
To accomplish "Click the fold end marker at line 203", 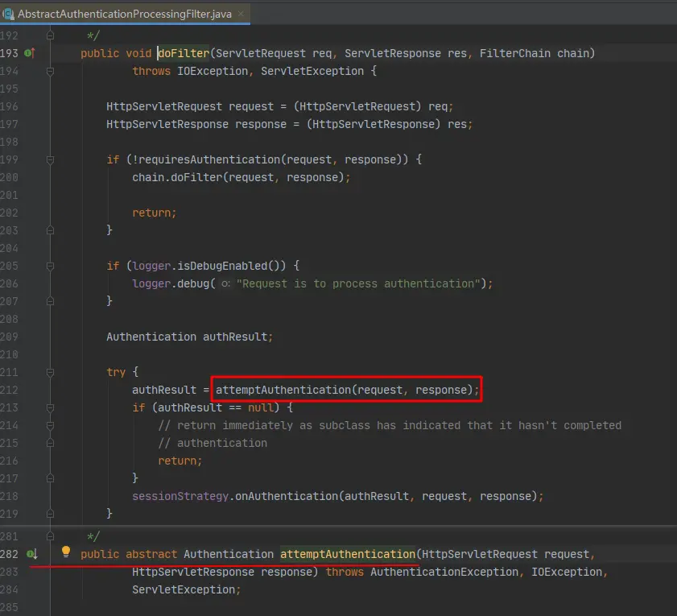I will 50,230.
